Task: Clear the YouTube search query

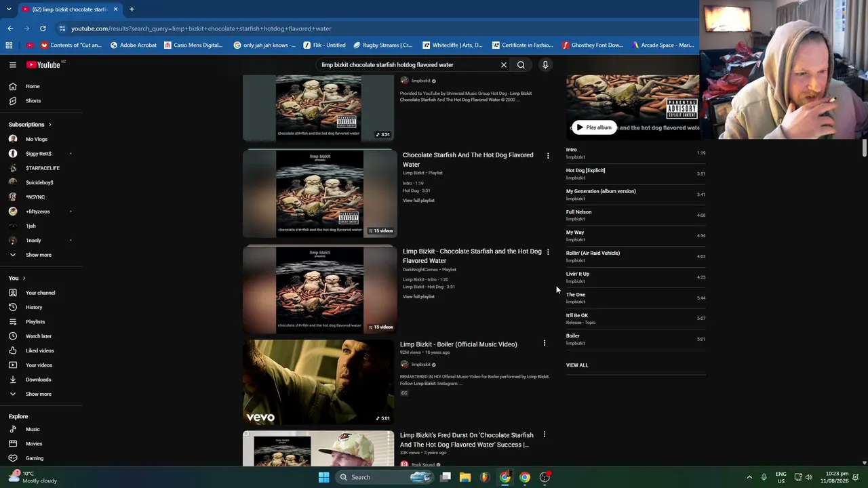Action: (504, 65)
